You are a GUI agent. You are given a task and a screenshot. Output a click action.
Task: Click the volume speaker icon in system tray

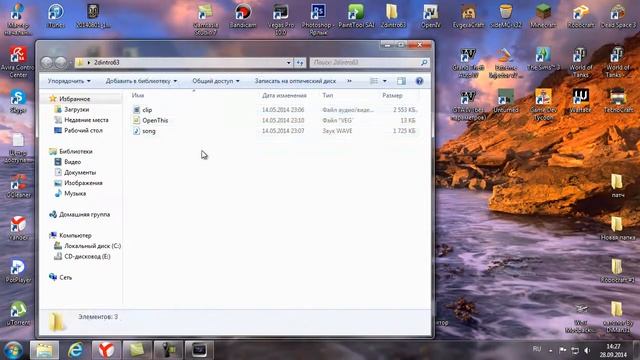click(587, 350)
